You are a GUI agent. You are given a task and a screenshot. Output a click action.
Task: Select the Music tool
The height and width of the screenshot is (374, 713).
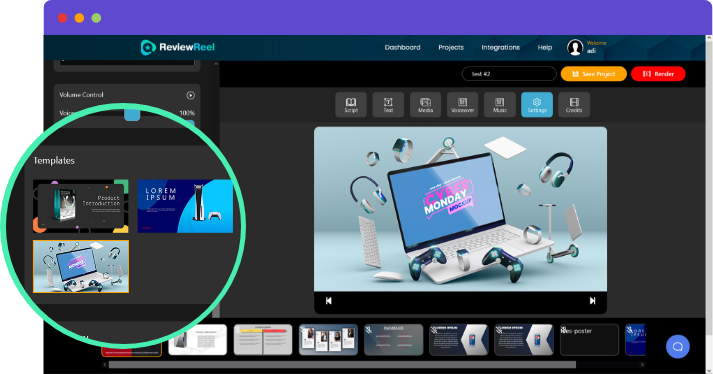point(500,105)
